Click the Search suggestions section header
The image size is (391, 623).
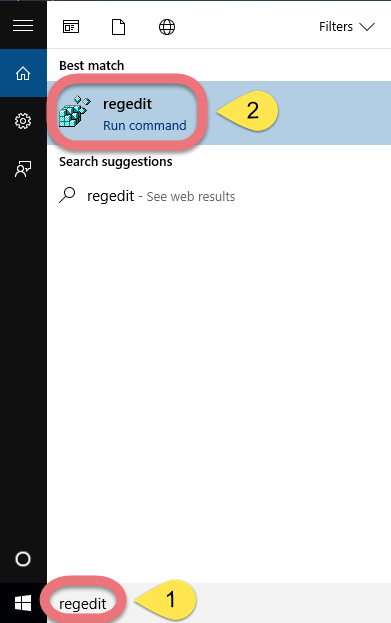(x=116, y=162)
